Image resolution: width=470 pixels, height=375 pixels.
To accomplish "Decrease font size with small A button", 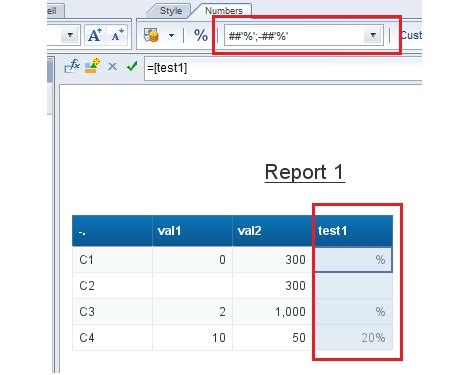I will [x=117, y=35].
